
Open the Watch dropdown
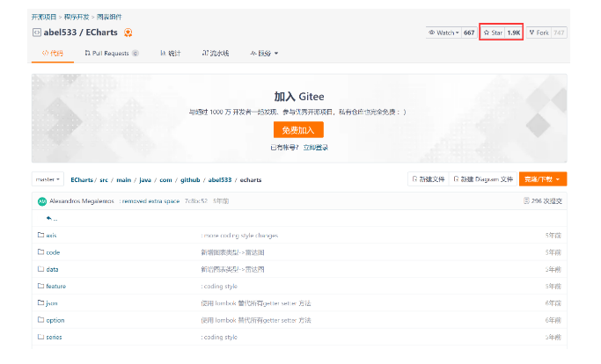coord(443,33)
